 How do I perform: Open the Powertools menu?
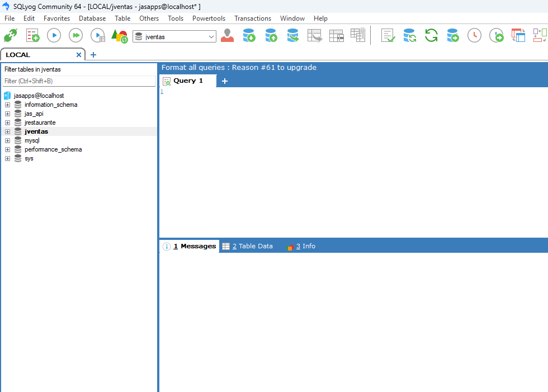pyautogui.click(x=209, y=18)
